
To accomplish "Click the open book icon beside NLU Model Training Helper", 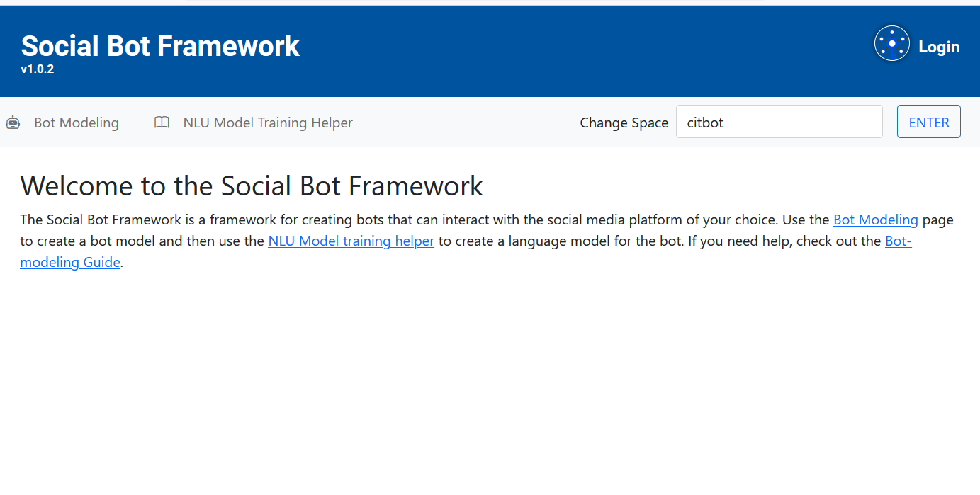I will pyautogui.click(x=162, y=123).
